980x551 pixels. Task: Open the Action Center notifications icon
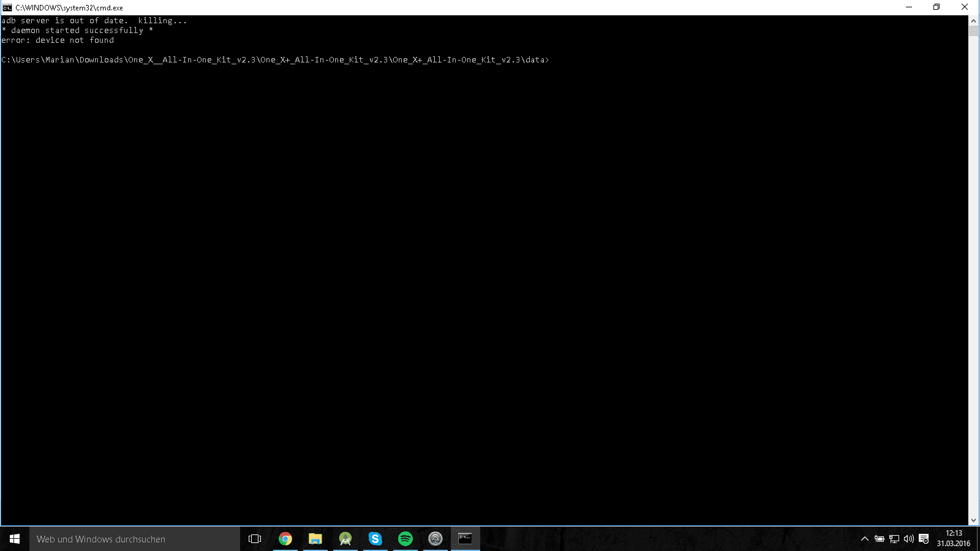pos(924,539)
